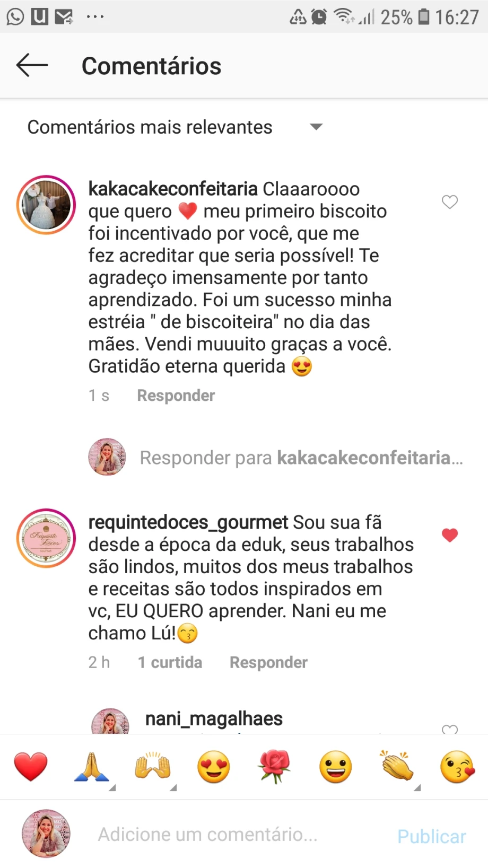Like kakacakeconfeitaria's comment
The width and height of the screenshot is (488, 868).
[x=450, y=202]
